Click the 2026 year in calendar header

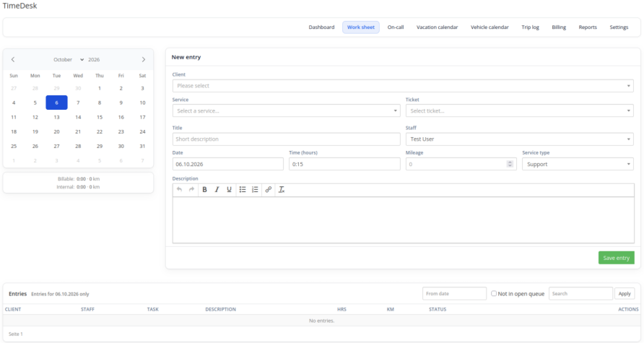point(94,59)
